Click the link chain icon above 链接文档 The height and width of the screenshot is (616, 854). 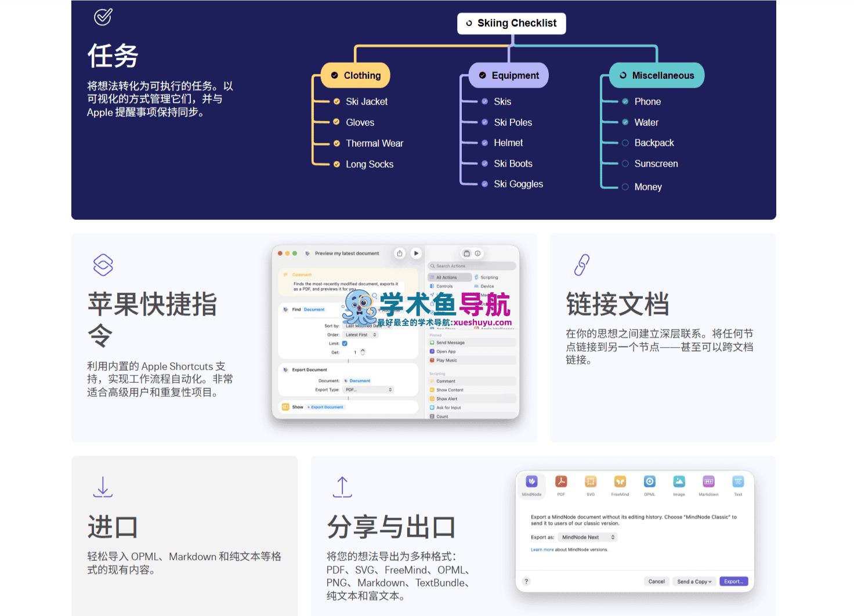point(582,265)
